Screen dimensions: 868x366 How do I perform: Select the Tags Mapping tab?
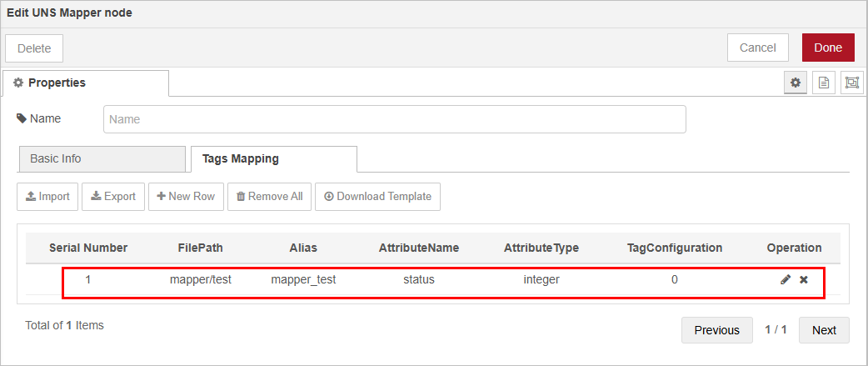click(273, 158)
